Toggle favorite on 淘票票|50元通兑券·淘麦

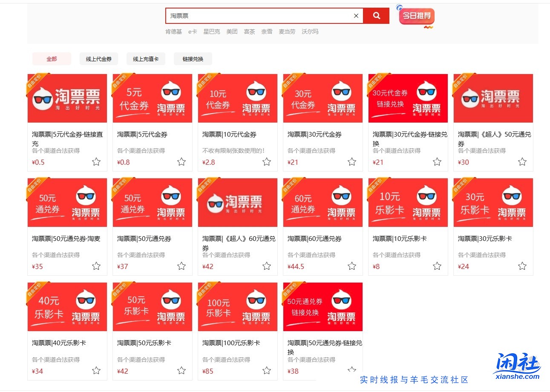(x=96, y=266)
